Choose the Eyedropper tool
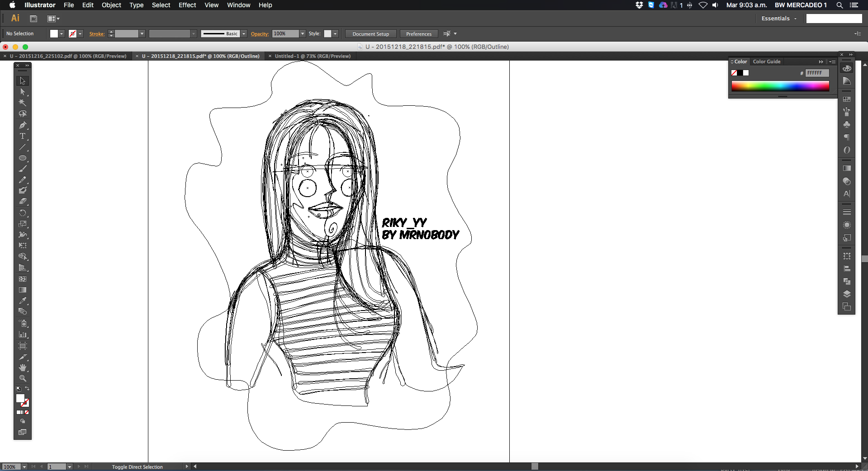Screen dimensions: 868x471 (22, 301)
